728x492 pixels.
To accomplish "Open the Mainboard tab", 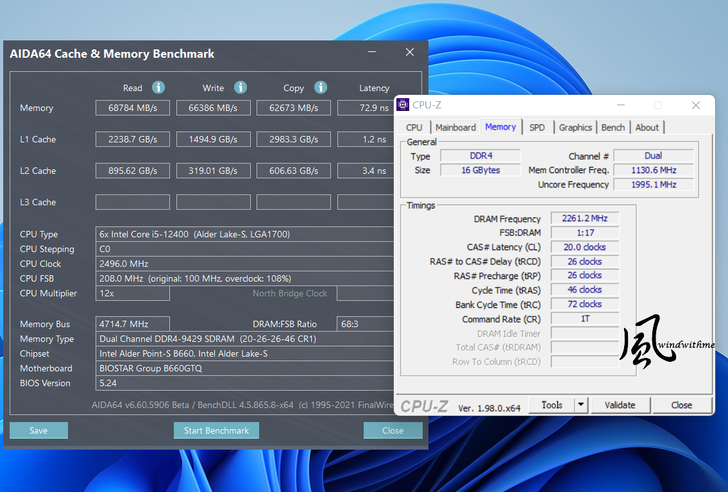I will [x=455, y=127].
